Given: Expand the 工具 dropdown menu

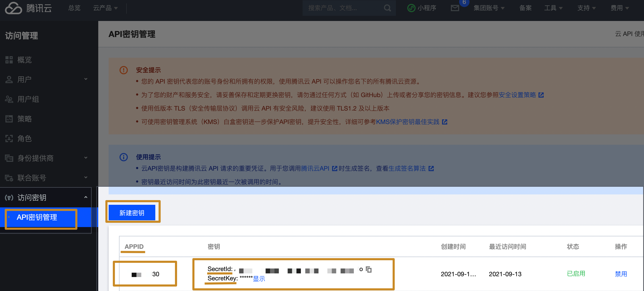Looking at the screenshot, I should (553, 8).
